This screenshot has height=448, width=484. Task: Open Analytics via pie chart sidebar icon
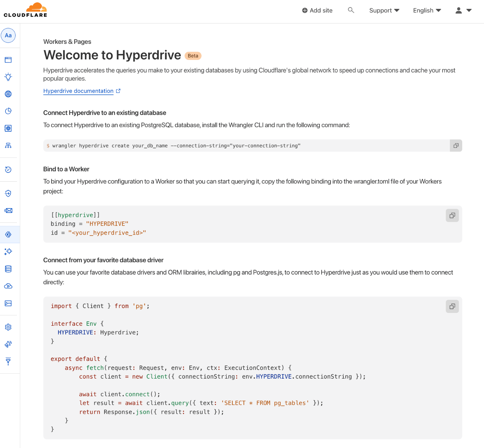click(8, 111)
